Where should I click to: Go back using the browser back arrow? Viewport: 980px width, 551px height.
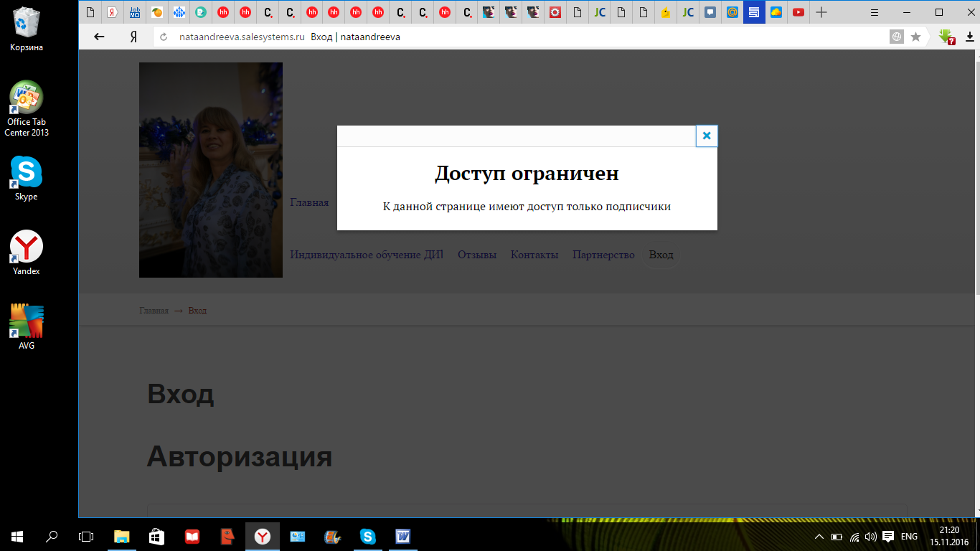100,37
